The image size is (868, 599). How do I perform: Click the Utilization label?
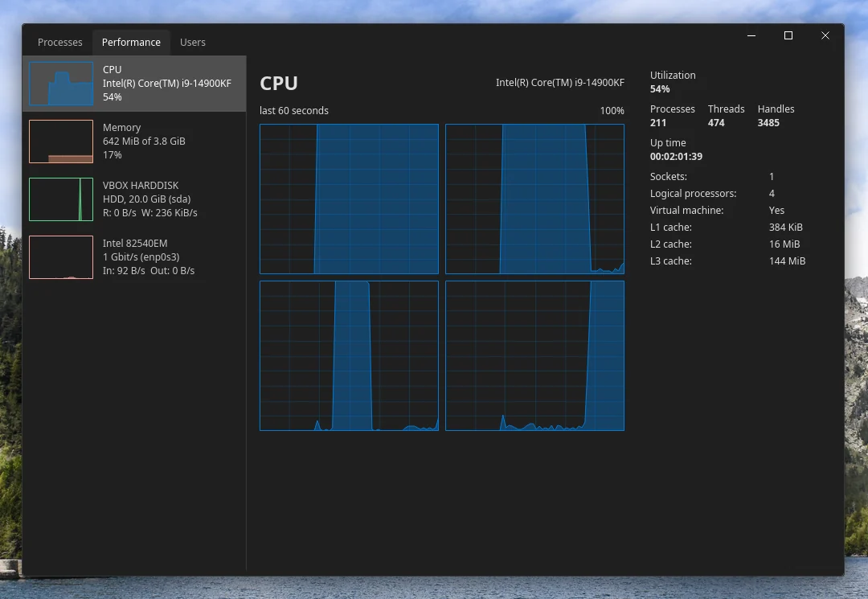673,76
